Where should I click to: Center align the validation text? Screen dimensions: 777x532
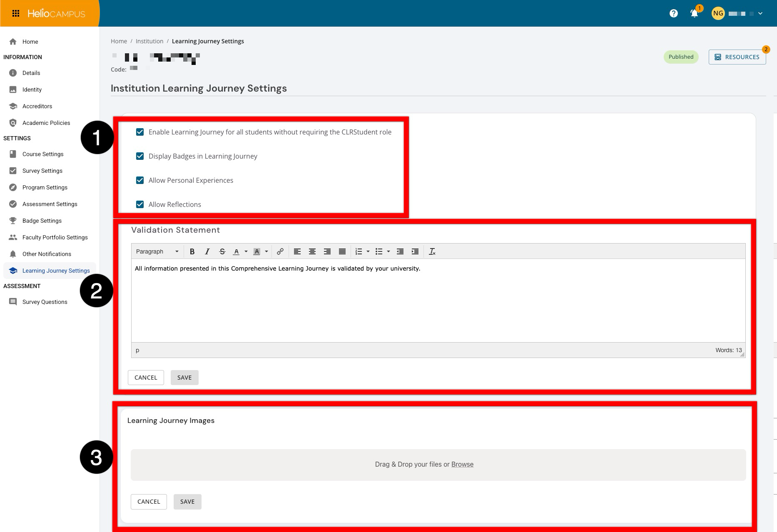(312, 251)
